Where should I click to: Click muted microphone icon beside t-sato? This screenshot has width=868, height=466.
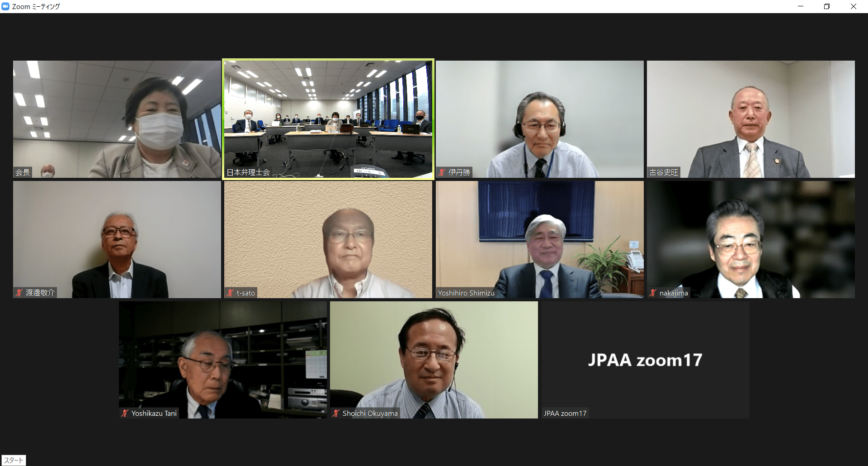(230, 293)
